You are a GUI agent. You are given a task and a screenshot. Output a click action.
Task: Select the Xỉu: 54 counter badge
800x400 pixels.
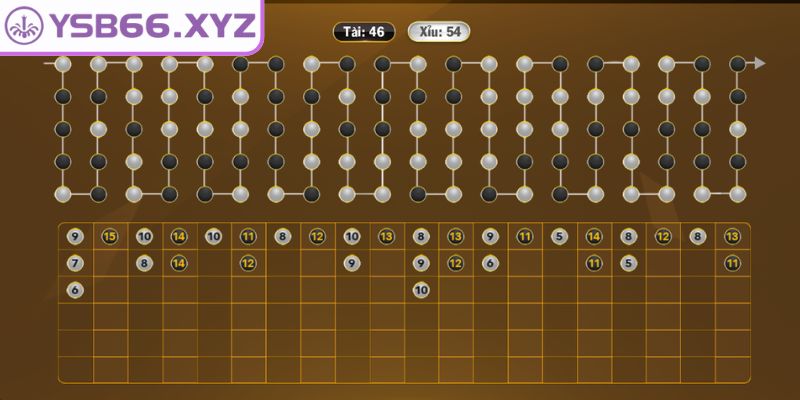tap(439, 32)
